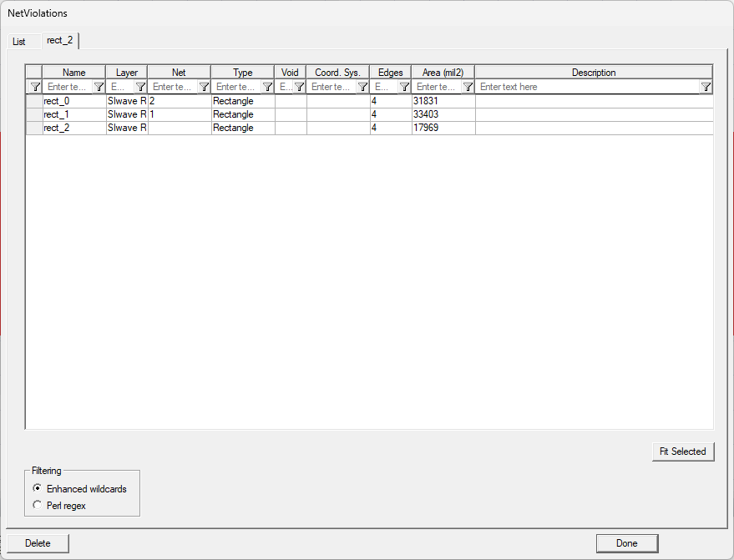
Task: Select the rect_1 name cell
Action: [74, 114]
